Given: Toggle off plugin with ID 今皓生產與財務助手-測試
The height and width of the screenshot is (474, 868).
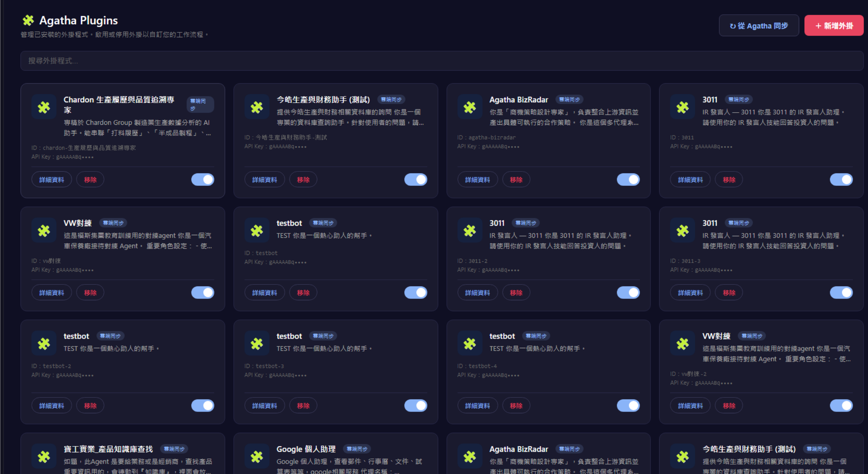Looking at the screenshot, I should click(x=416, y=180).
